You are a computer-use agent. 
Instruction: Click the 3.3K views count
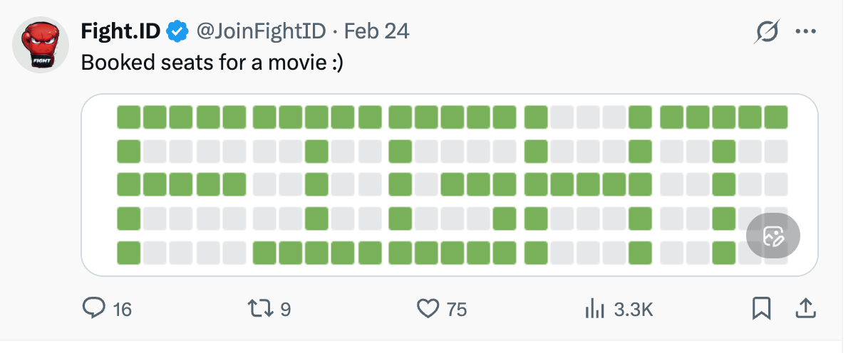click(633, 309)
